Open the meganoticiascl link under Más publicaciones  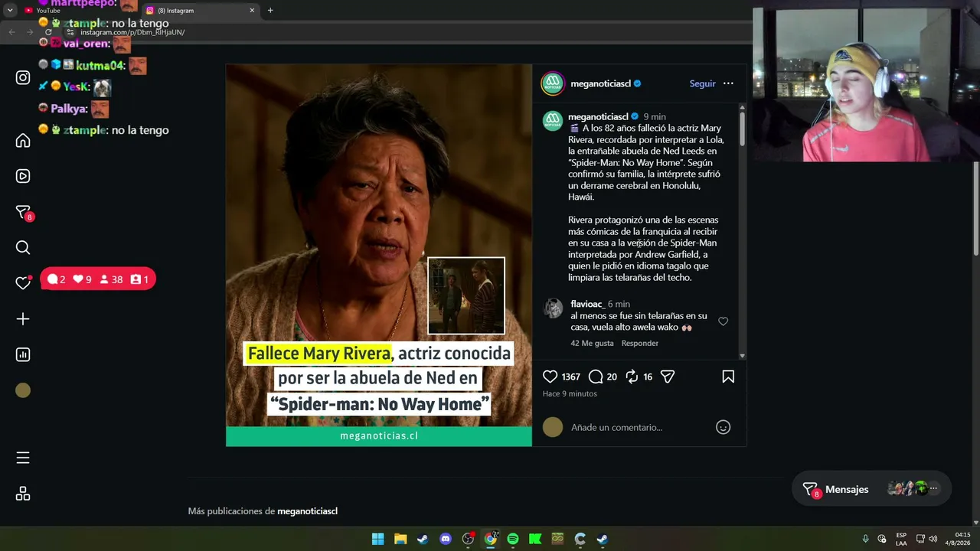click(307, 511)
